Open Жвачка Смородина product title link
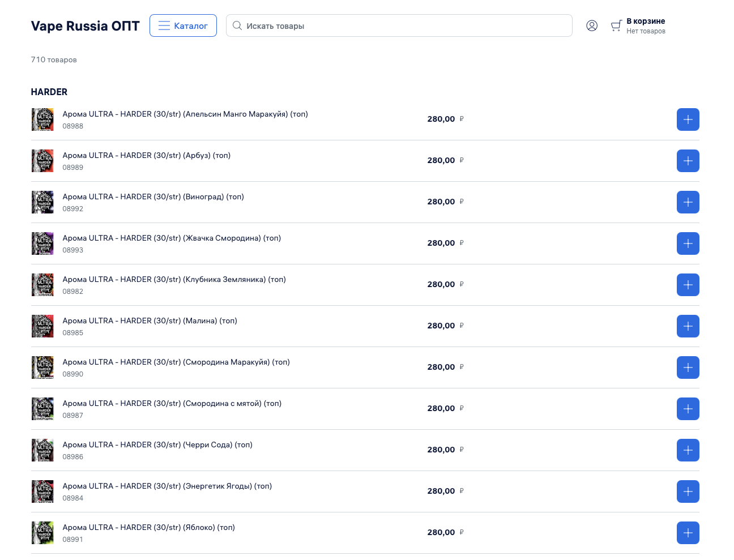 click(172, 238)
